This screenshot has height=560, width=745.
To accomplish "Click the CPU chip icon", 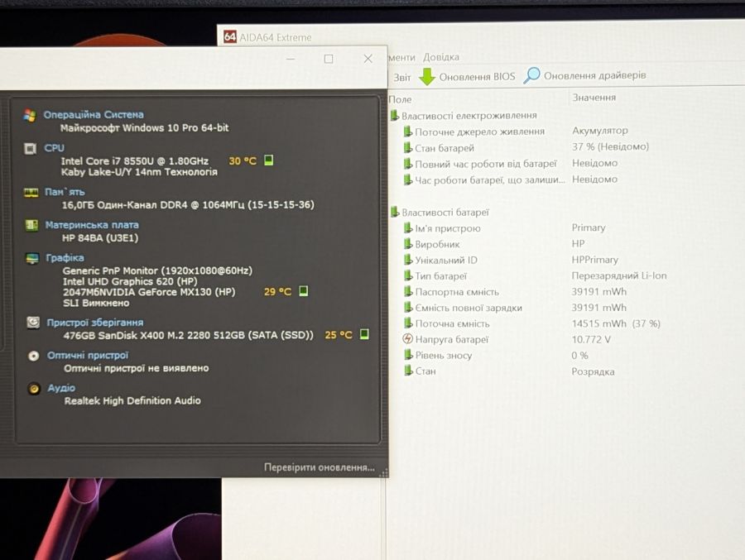I will [30, 149].
